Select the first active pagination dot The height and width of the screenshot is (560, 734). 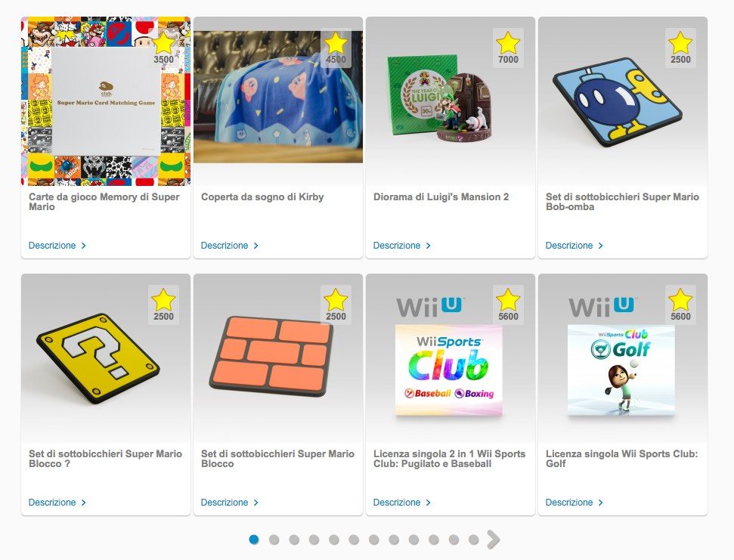pos(254,540)
